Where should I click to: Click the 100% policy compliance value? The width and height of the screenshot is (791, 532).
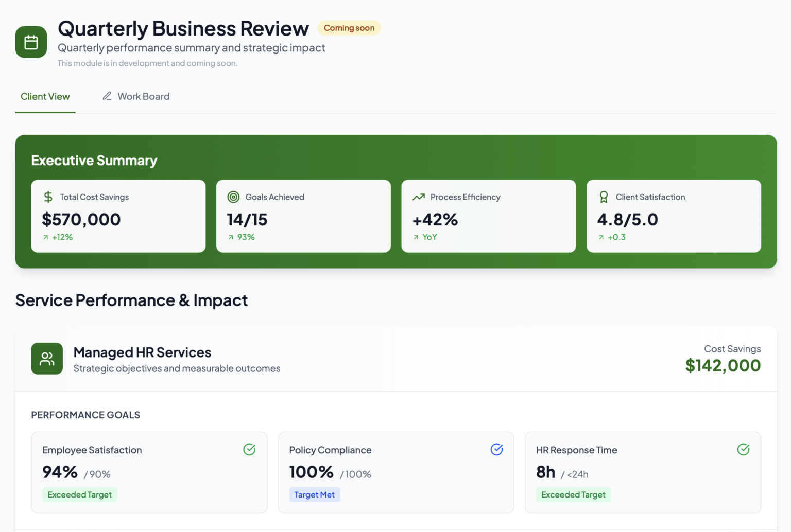[312, 472]
